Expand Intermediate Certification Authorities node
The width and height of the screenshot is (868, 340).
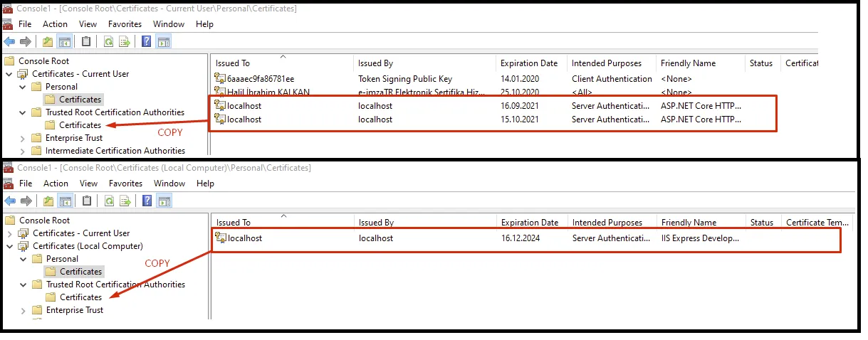[x=22, y=151]
